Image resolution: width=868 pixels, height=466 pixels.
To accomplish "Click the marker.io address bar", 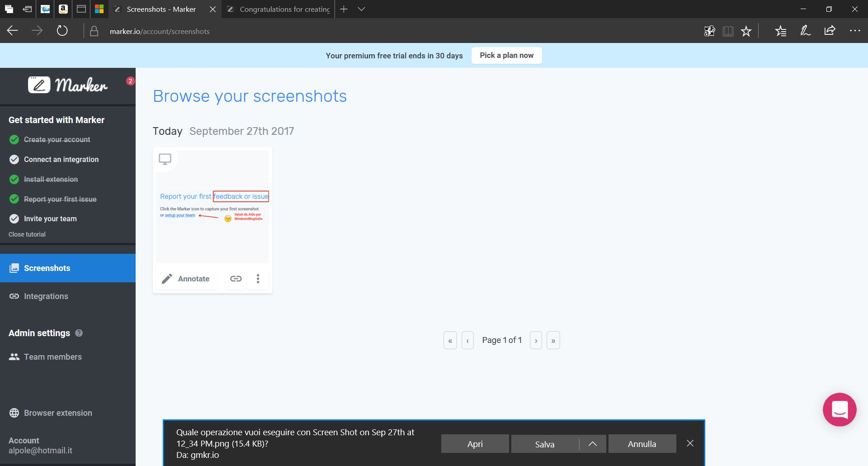I will click(160, 31).
